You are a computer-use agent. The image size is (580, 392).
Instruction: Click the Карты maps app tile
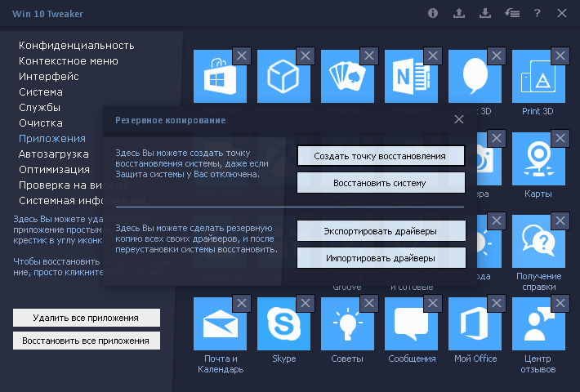click(x=538, y=158)
